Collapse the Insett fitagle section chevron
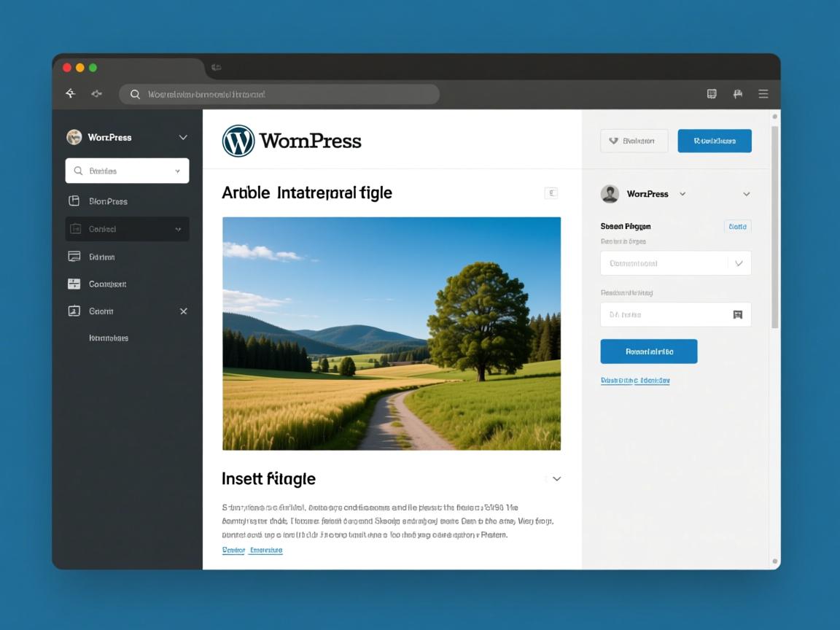The image size is (840, 630). pos(556,479)
